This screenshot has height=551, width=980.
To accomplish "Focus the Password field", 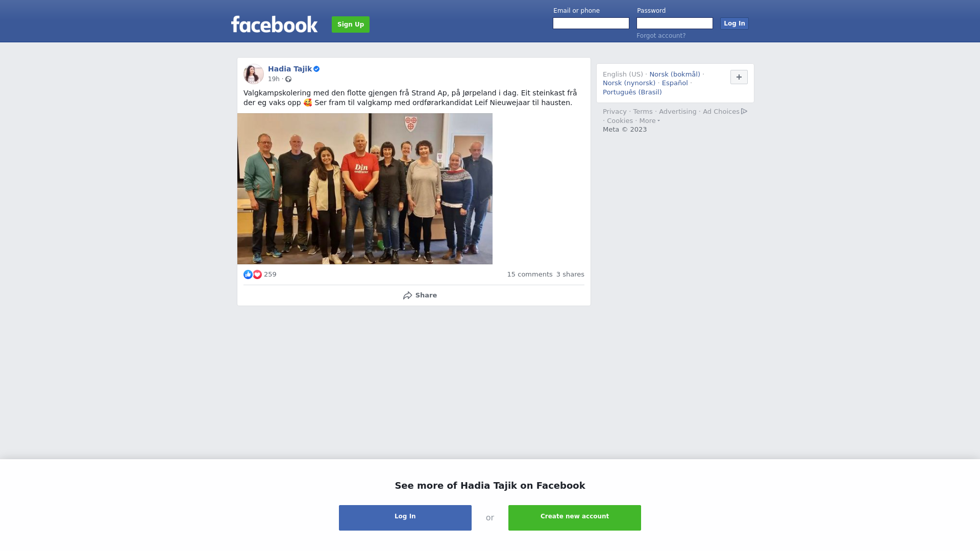I will 675,23.
